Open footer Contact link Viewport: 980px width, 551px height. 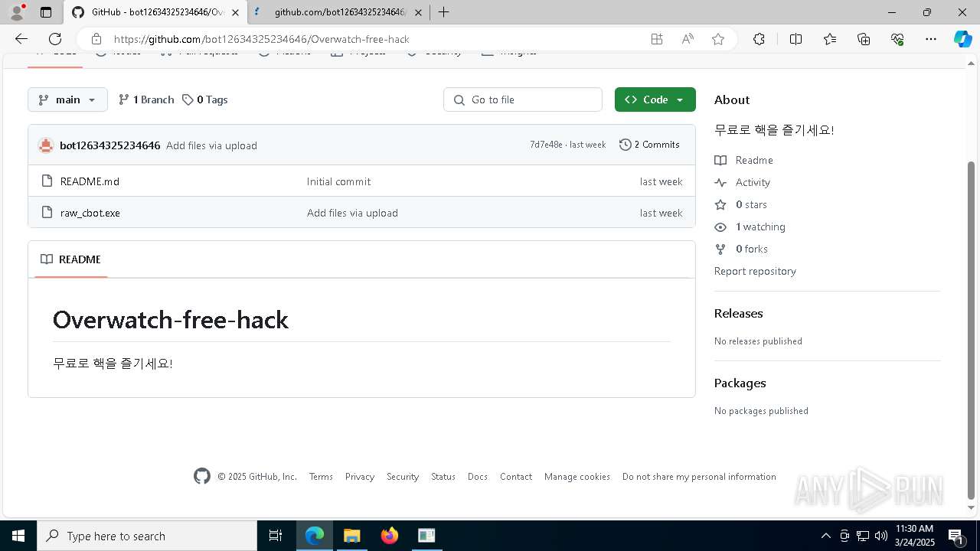[516, 477]
